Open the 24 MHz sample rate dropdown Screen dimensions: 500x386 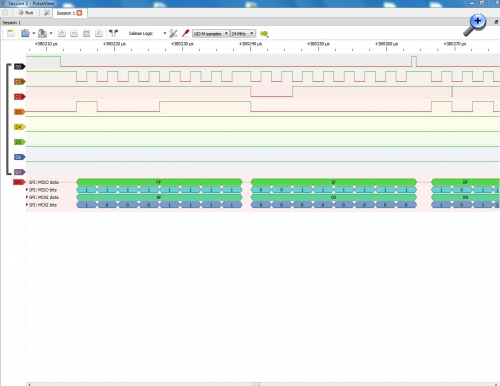pyautogui.click(x=243, y=34)
